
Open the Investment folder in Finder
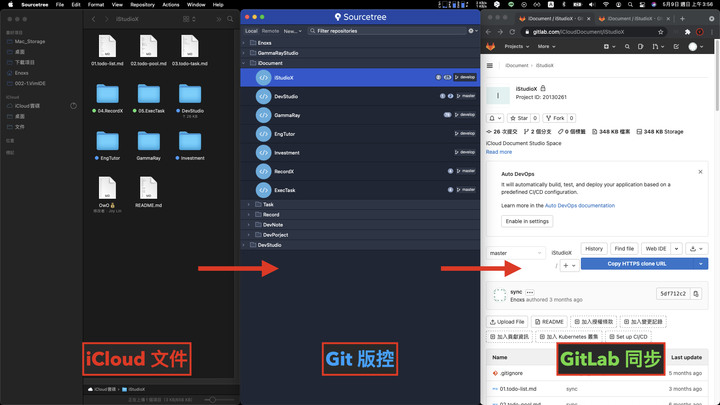tap(190, 146)
